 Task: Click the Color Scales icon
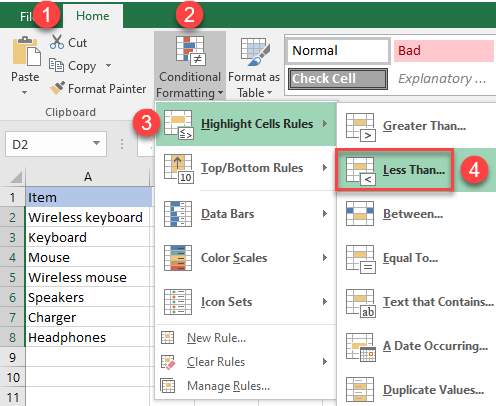click(x=178, y=258)
